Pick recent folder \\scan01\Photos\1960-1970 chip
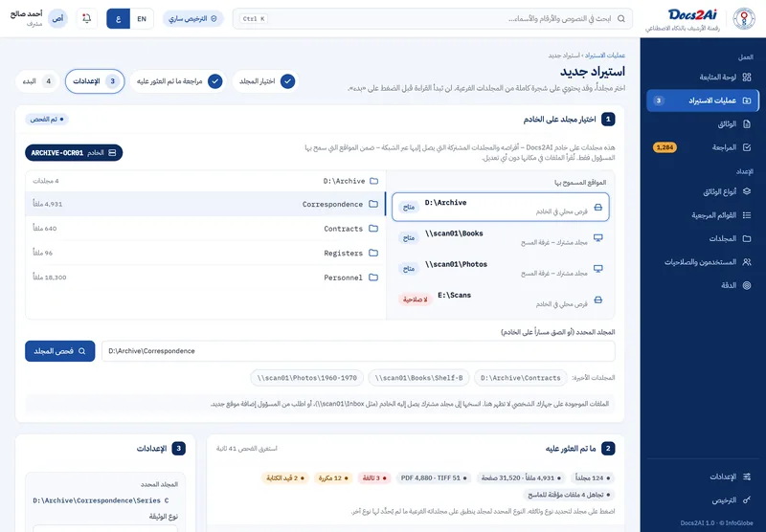Viewport: 766px width, 532px height. [x=306, y=378]
